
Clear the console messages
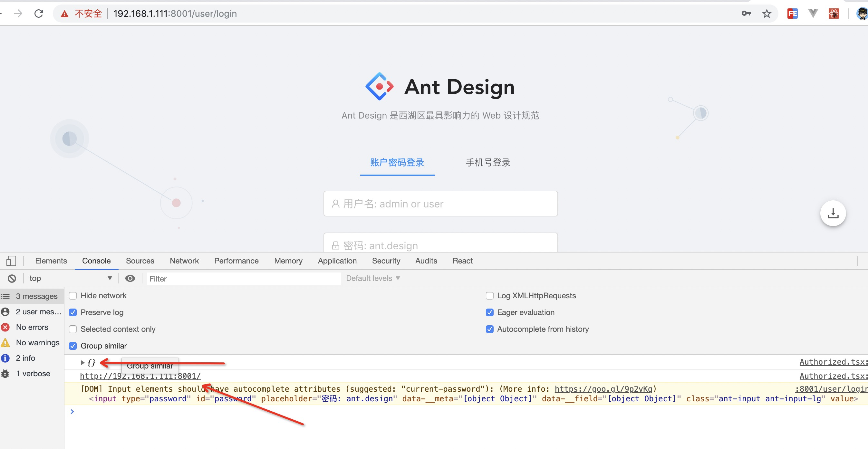[x=12, y=278]
